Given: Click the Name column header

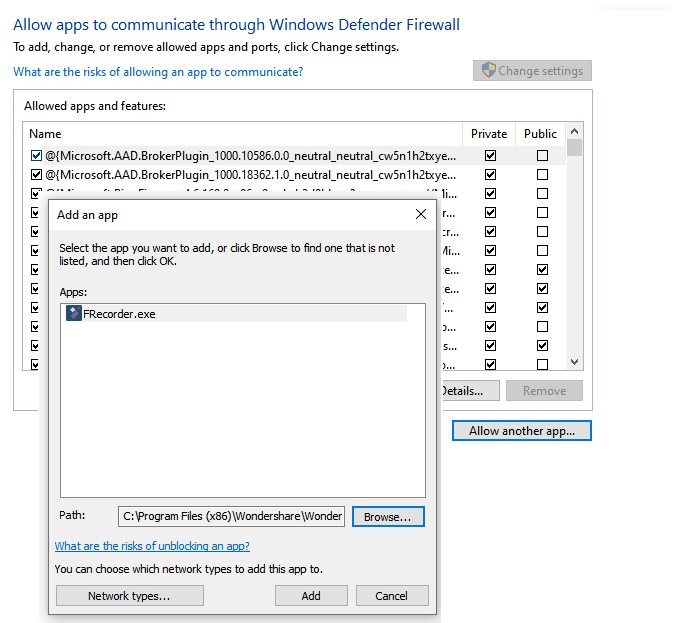Looking at the screenshot, I should (x=242, y=134).
